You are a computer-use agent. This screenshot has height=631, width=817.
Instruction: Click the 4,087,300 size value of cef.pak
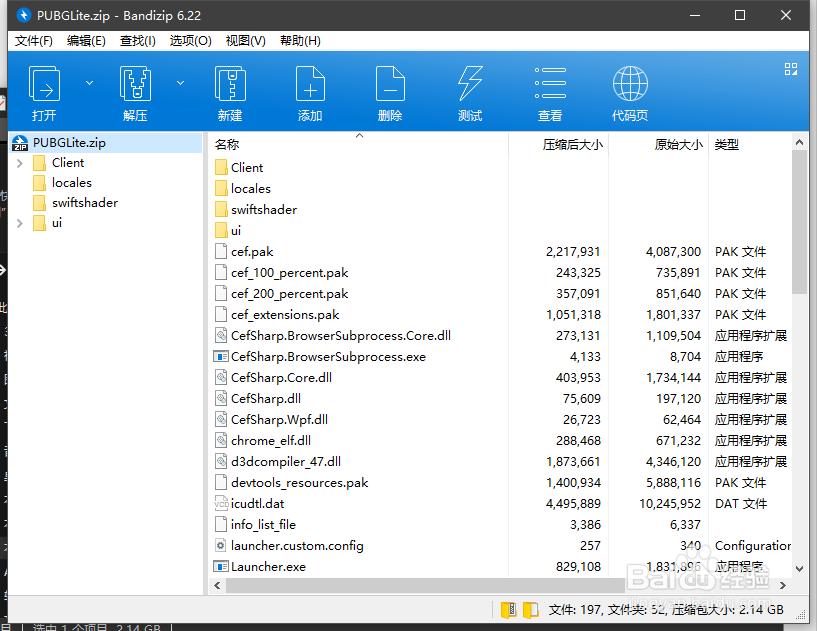[673, 252]
